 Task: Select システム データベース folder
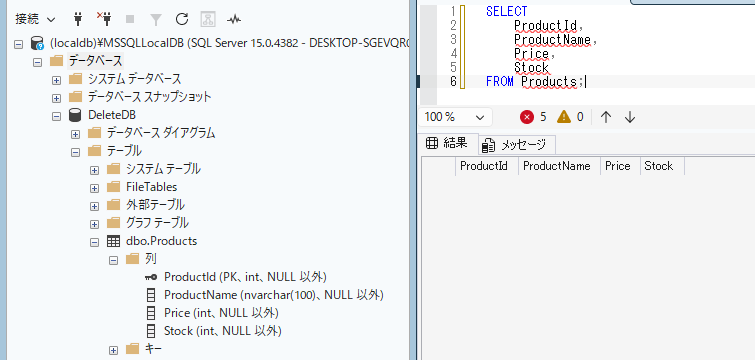pyautogui.click(x=134, y=79)
